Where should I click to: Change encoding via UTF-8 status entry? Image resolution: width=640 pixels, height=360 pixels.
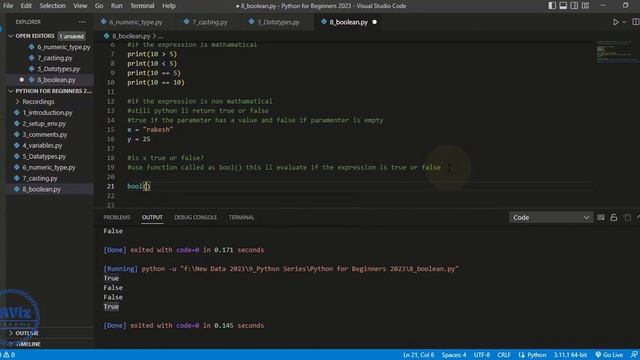482,355
